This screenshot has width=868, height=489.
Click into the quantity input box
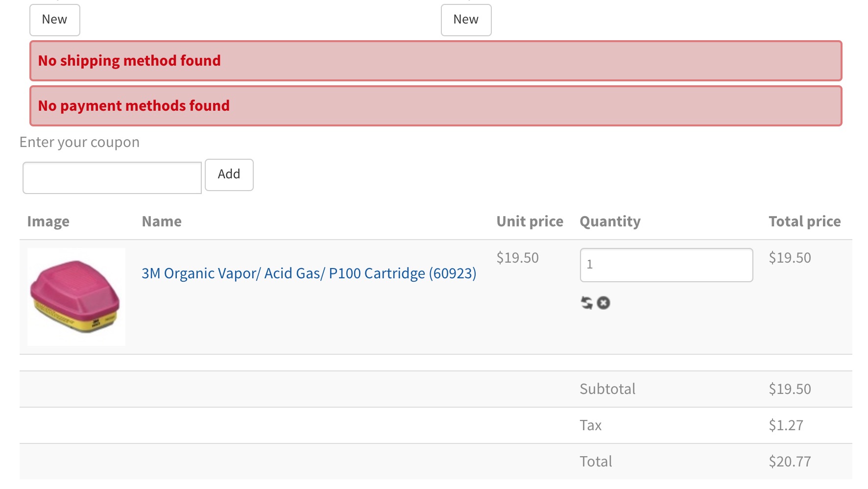click(666, 265)
